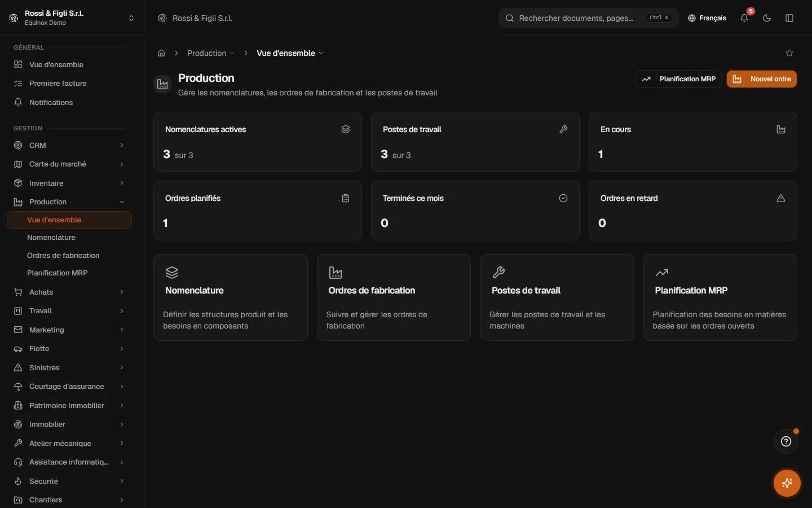Mark page as favorite with star icon
Viewport: 812px width, 508px height.
pyautogui.click(x=789, y=53)
